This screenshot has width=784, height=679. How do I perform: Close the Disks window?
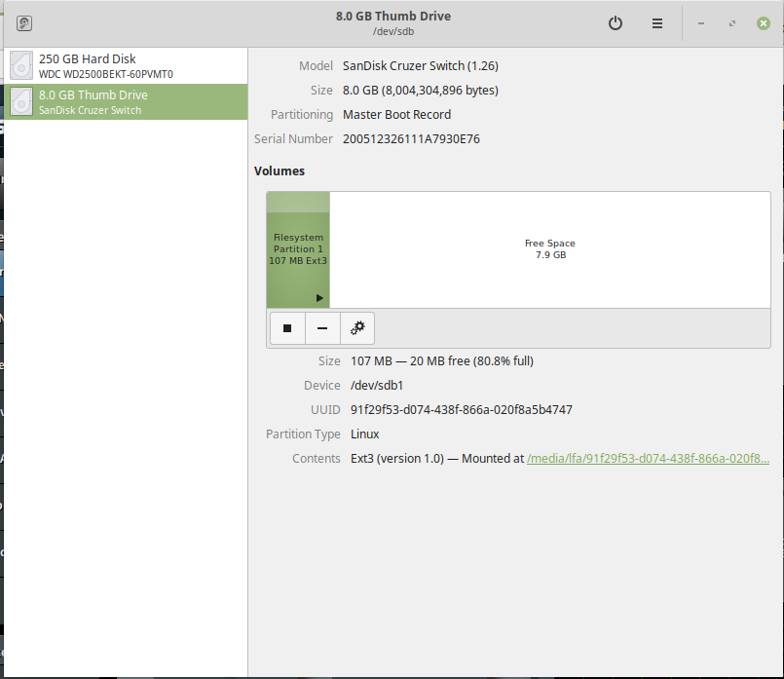tap(763, 23)
